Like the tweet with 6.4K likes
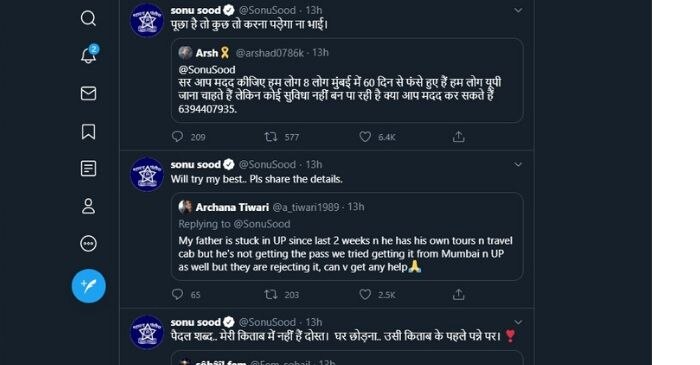The width and height of the screenshot is (700, 365). click(365, 137)
